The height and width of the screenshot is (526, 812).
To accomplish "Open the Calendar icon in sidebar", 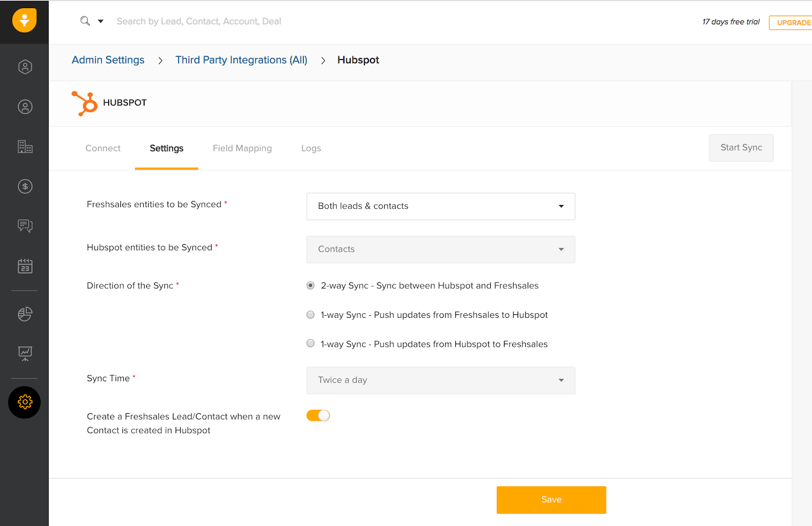I will point(25,266).
